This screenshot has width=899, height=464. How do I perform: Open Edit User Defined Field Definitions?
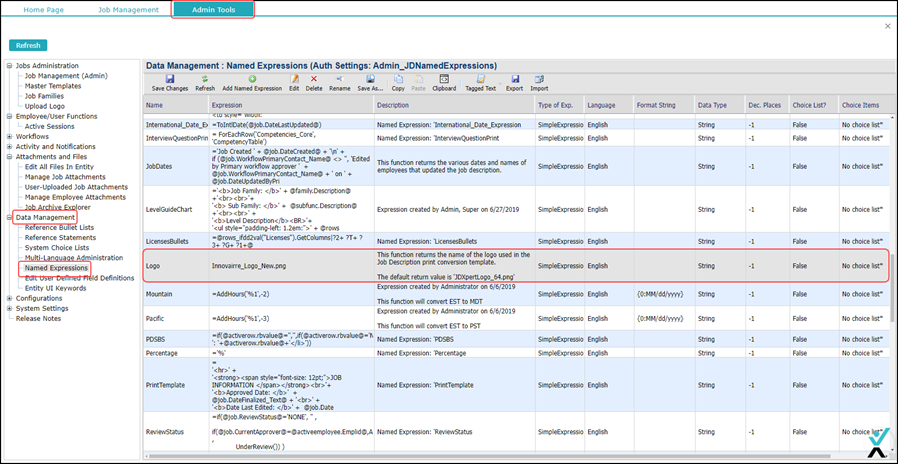point(80,278)
